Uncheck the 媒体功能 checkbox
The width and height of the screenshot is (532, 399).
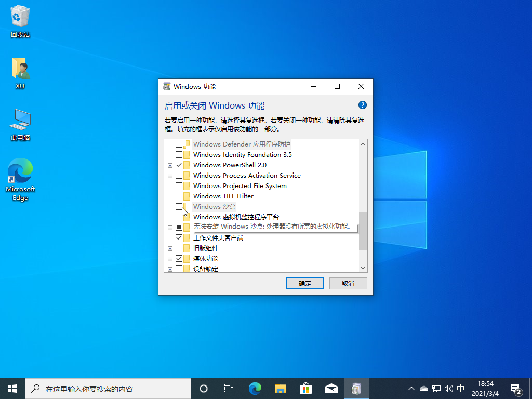179,259
